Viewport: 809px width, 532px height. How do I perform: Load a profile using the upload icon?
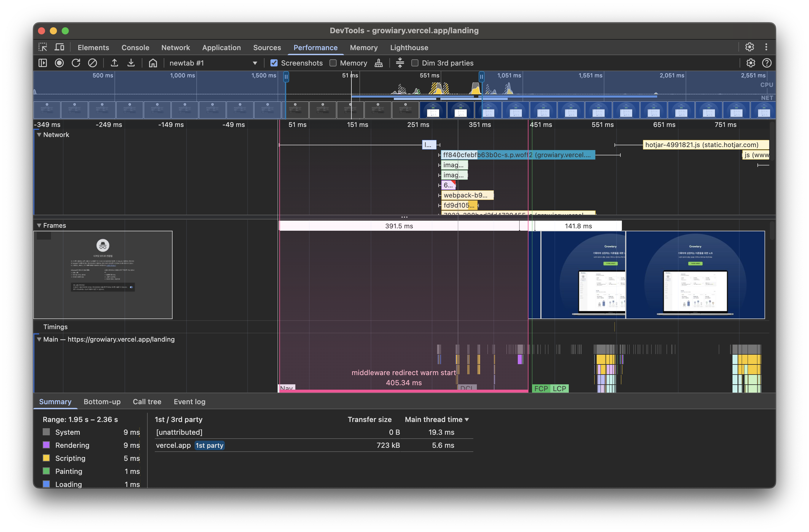[114, 63]
